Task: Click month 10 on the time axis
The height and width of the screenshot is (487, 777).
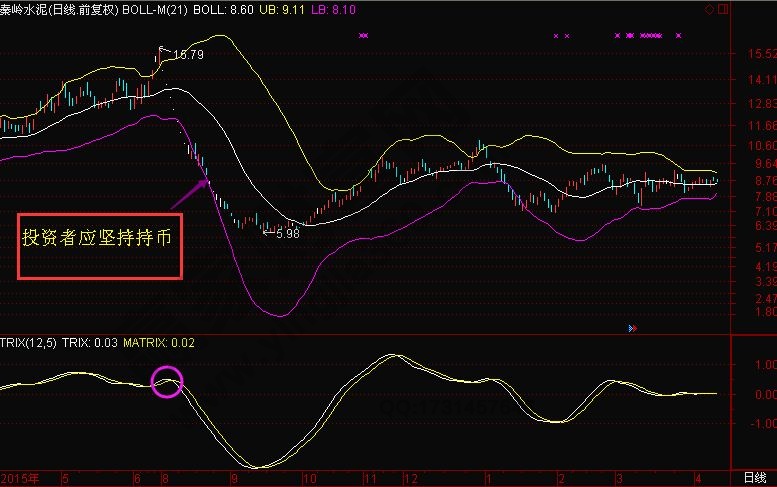Action: 310,479
